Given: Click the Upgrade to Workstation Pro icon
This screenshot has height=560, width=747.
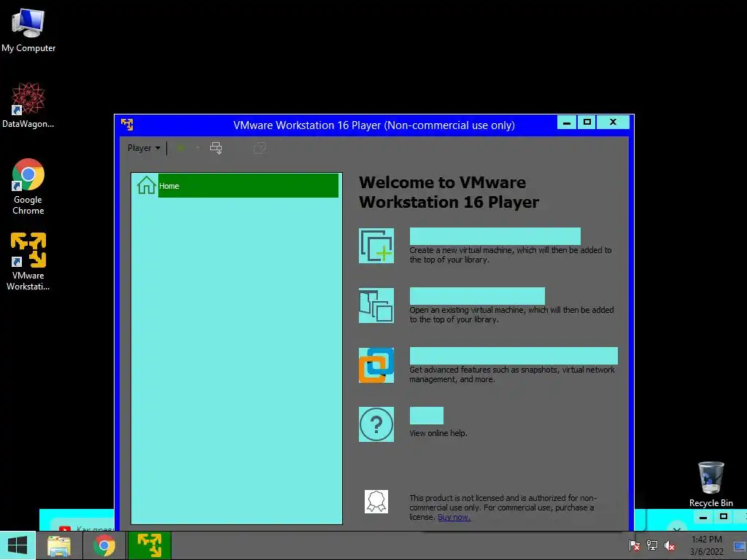Looking at the screenshot, I should (x=376, y=365).
